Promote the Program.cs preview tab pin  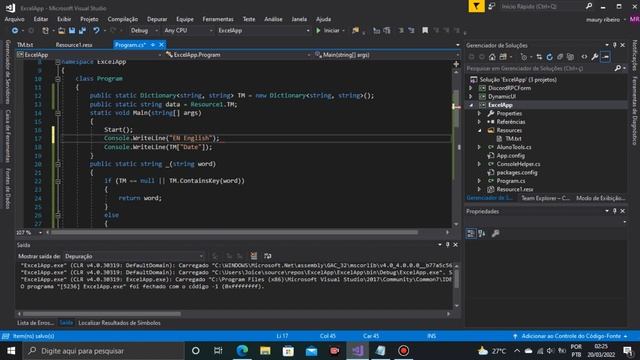(x=153, y=44)
